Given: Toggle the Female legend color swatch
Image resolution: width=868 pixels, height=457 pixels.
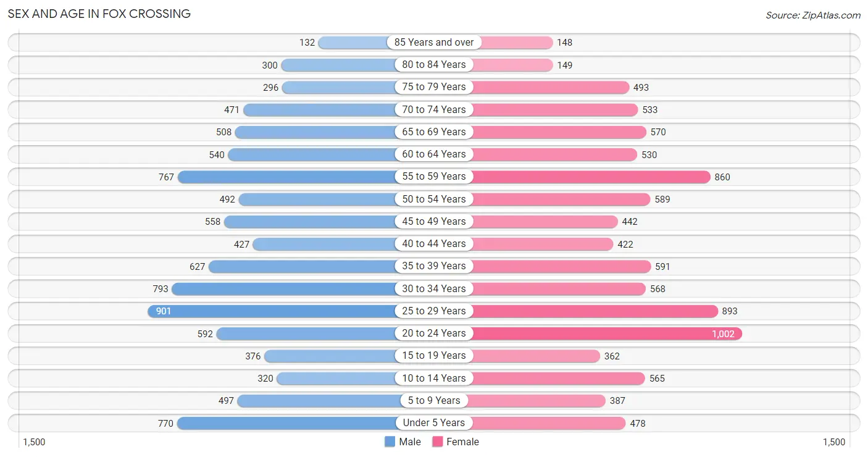Looking at the screenshot, I should pyautogui.click(x=438, y=442).
